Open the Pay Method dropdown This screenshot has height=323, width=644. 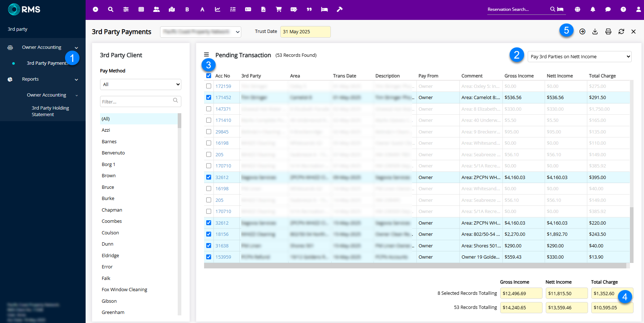[x=141, y=84]
